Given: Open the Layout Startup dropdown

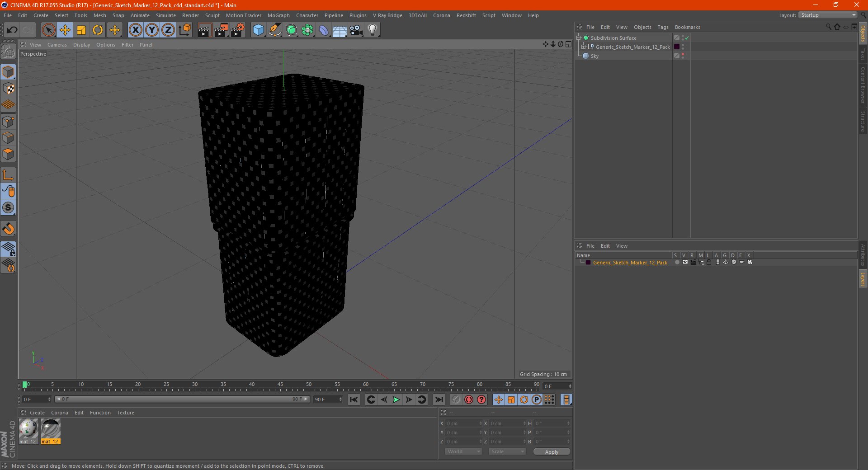Looking at the screenshot, I should pos(827,15).
